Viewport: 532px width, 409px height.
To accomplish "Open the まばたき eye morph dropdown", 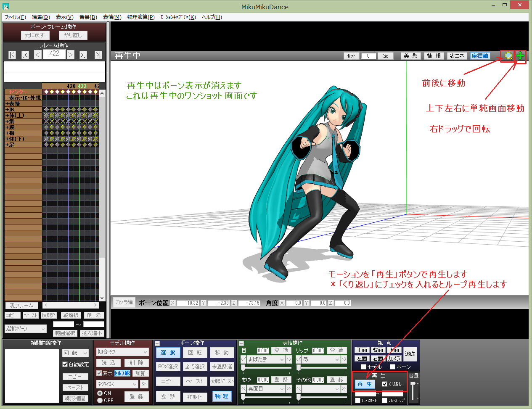I will point(266,359).
